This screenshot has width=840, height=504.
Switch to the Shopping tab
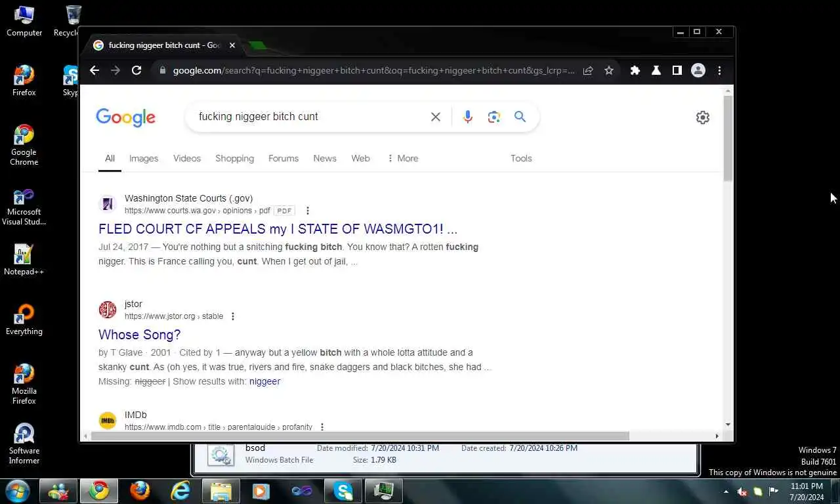coord(234,158)
